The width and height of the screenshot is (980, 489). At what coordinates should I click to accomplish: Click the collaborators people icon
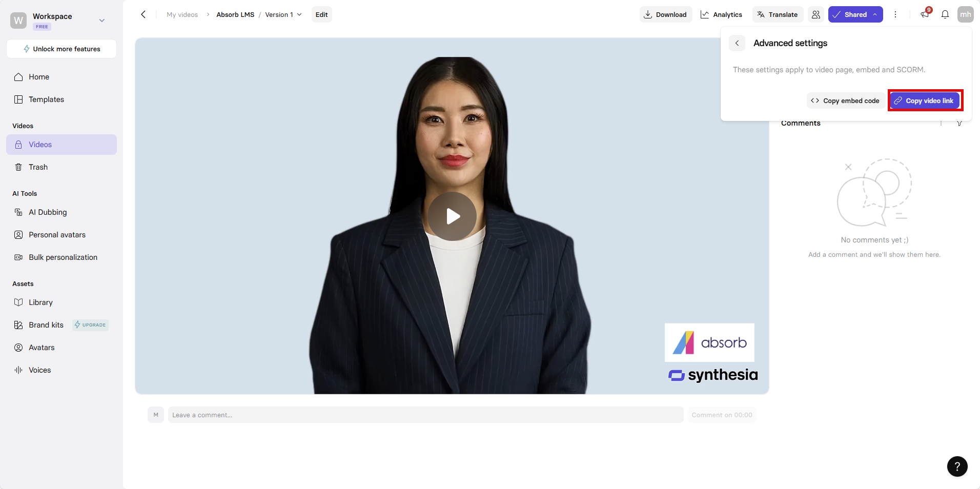pyautogui.click(x=816, y=14)
